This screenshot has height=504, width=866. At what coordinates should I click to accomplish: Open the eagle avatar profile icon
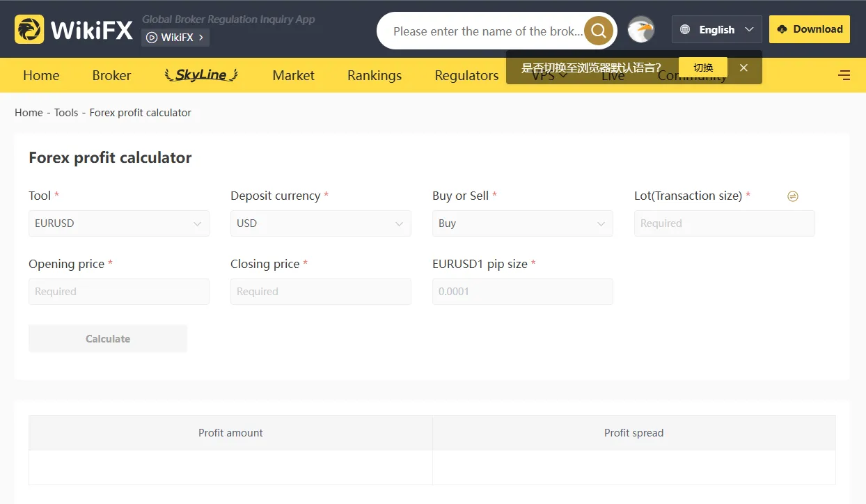click(x=641, y=30)
